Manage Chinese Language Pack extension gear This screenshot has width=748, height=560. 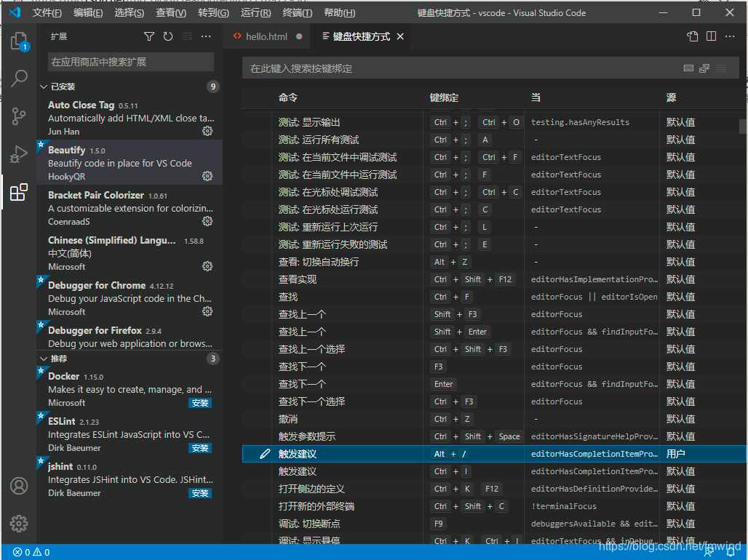[x=207, y=266]
